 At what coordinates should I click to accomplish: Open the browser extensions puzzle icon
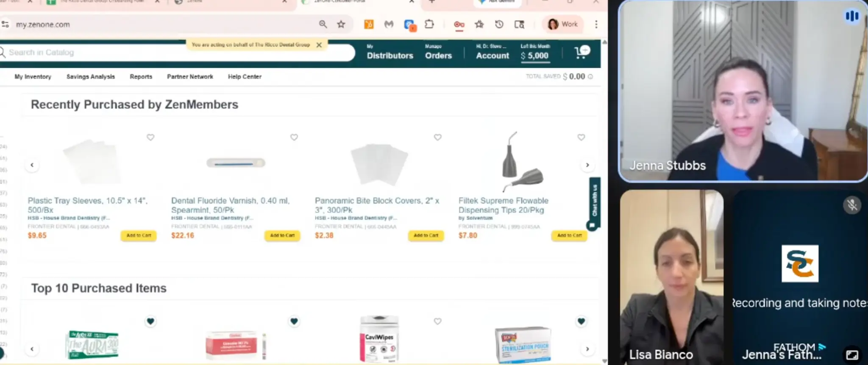(429, 25)
